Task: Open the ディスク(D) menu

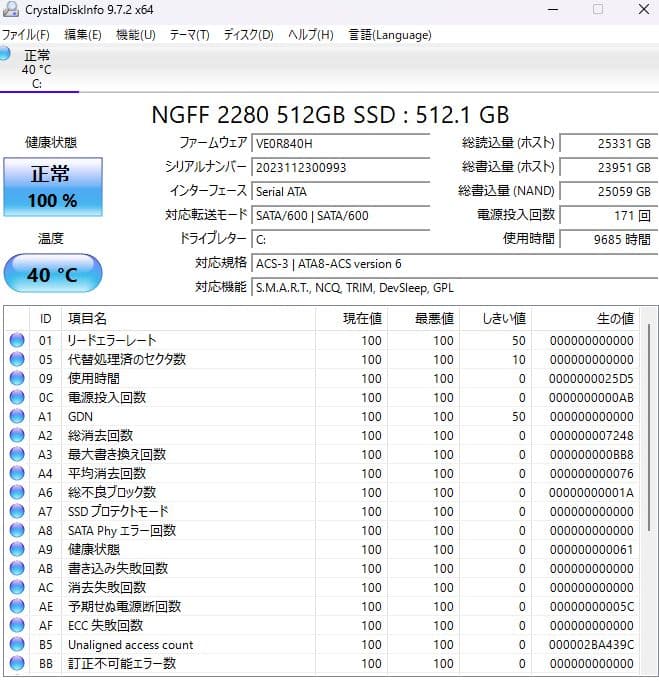Action: pos(248,35)
